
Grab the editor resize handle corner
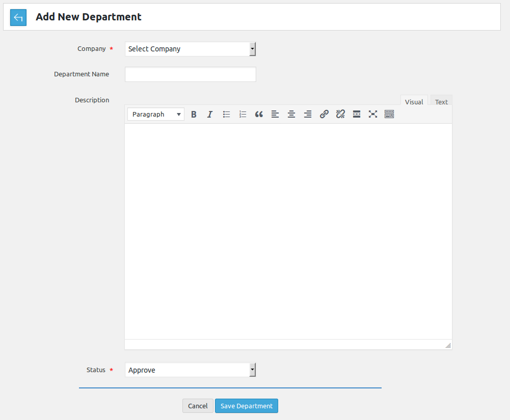coord(448,346)
